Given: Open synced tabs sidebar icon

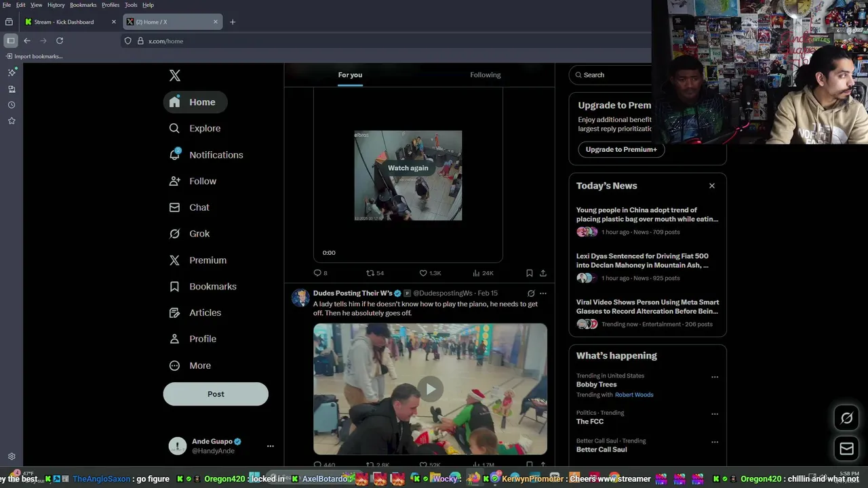Looking at the screenshot, I should (x=12, y=89).
